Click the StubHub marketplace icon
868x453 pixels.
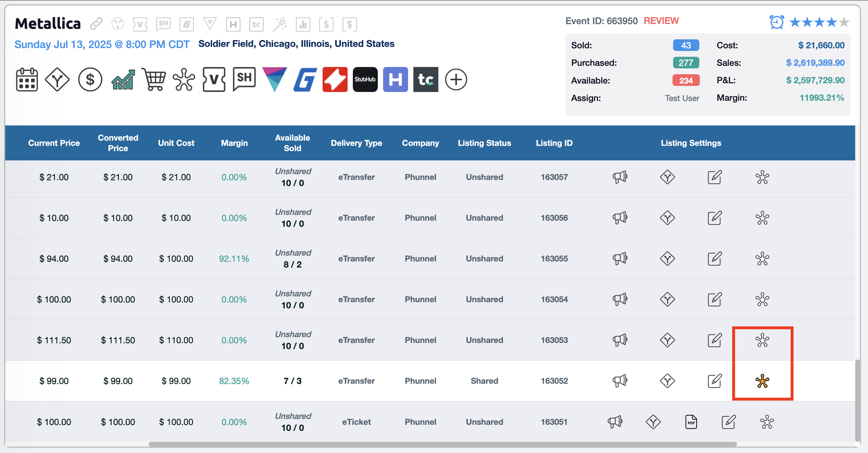point(365,79)
